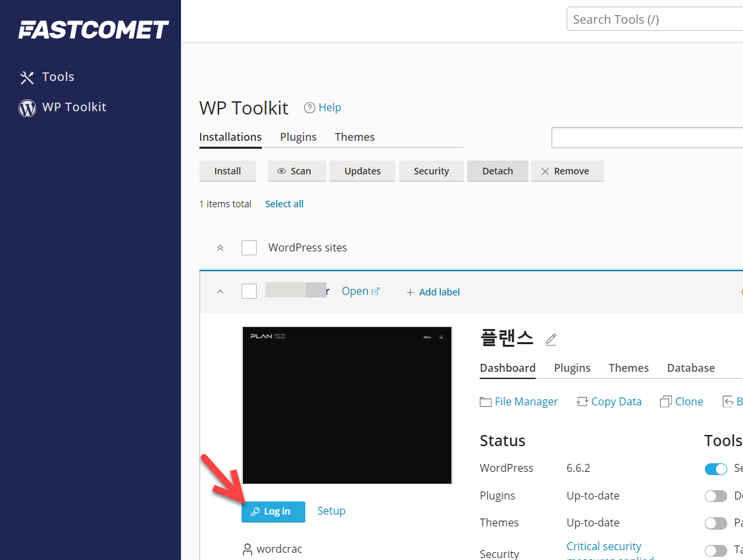
Task: Switch to the site Themes tab
Action: 628,368
